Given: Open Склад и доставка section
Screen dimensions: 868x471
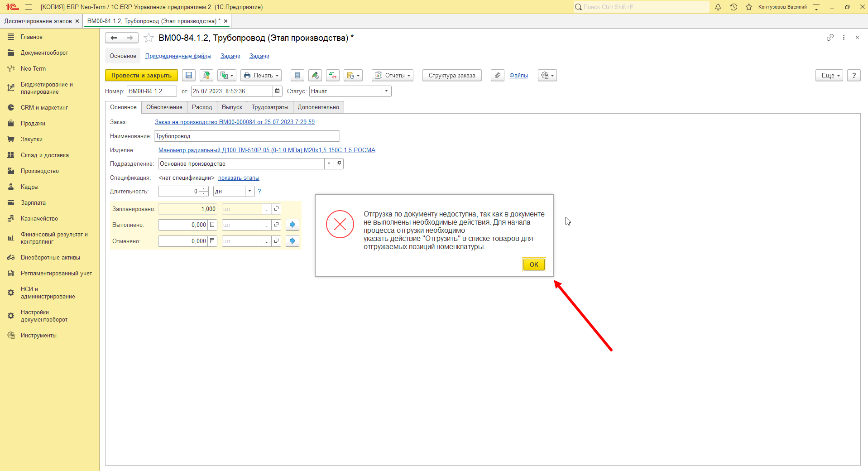Looking at the screenshot, I should 45,155.
